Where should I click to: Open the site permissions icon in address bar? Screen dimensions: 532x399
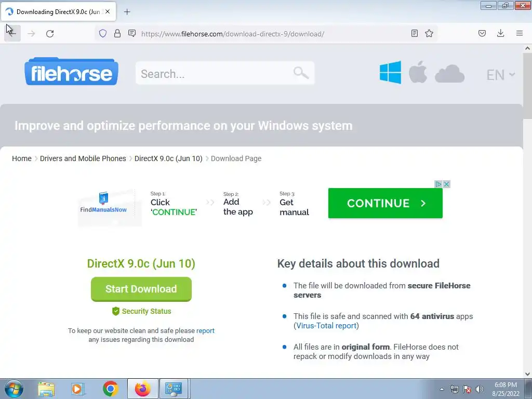pos(132,33)
